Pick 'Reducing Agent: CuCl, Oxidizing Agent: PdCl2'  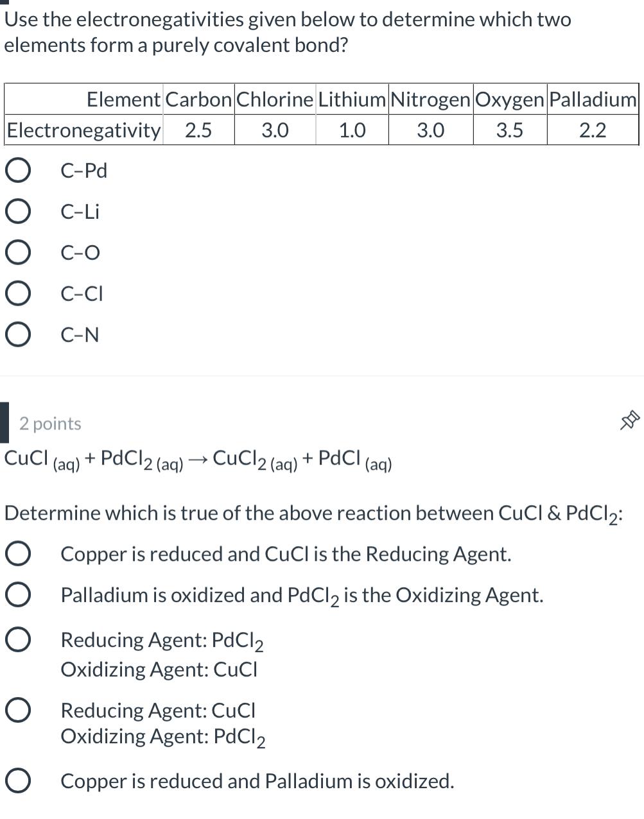coord(19,710)
